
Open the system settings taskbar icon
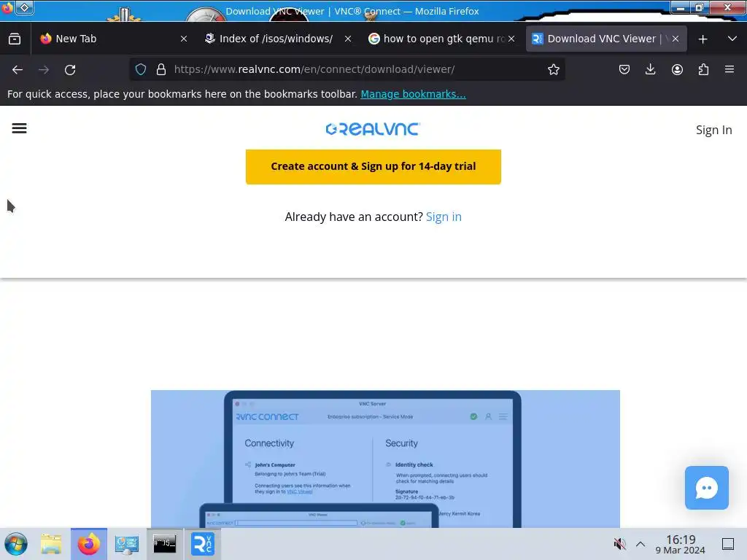pyautogui.click(x=127, y=544)
